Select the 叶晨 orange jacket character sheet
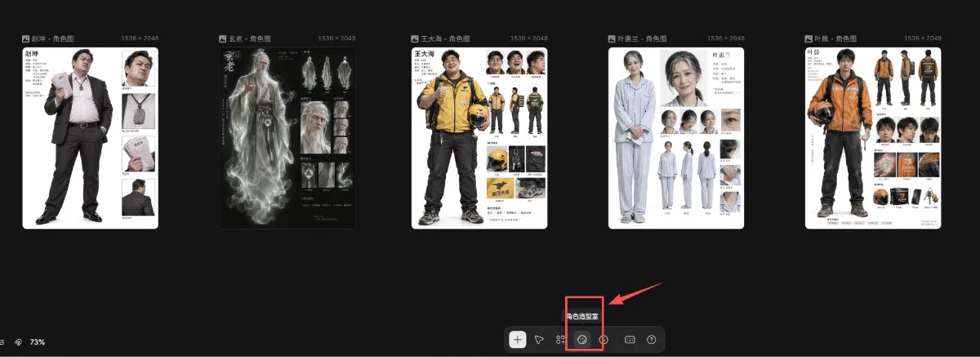This screenshot has height=357, width=980. click(873, 138)
